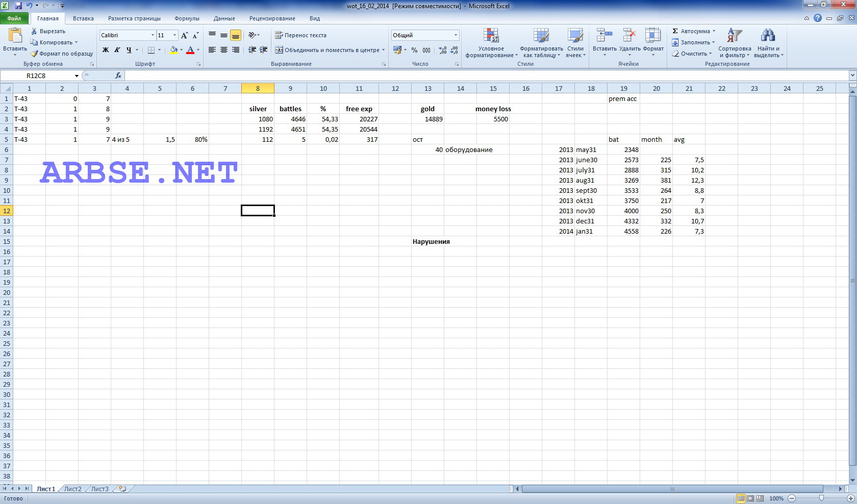
Task: Increase the cell indent
Action: (x=264, y=50)
